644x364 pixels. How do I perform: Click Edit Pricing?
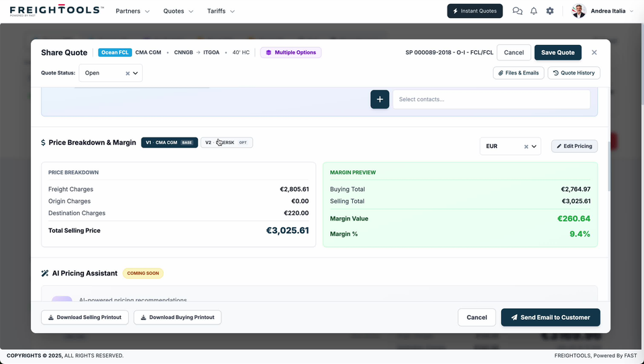pos(574,146)
